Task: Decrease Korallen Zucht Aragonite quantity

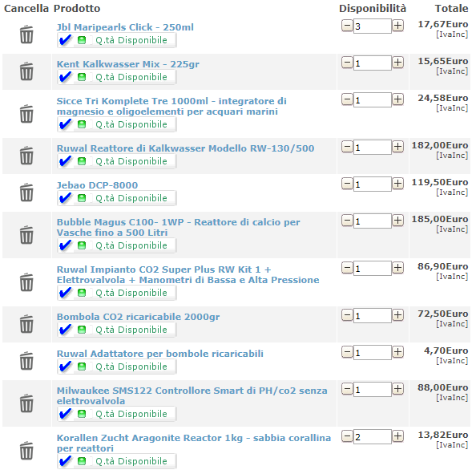Action: click(347, 436)
